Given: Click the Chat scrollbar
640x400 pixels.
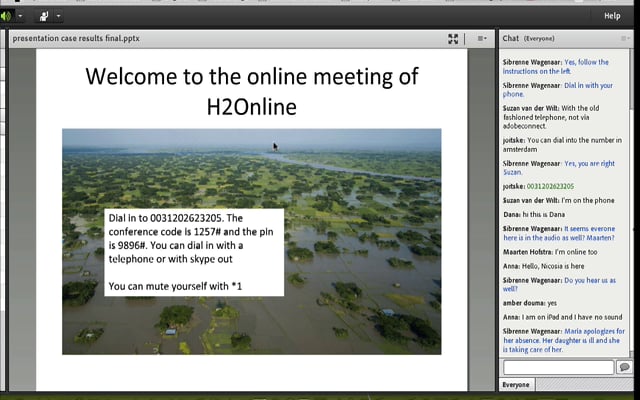Looking at the screenshot, I should coord(632,203).
